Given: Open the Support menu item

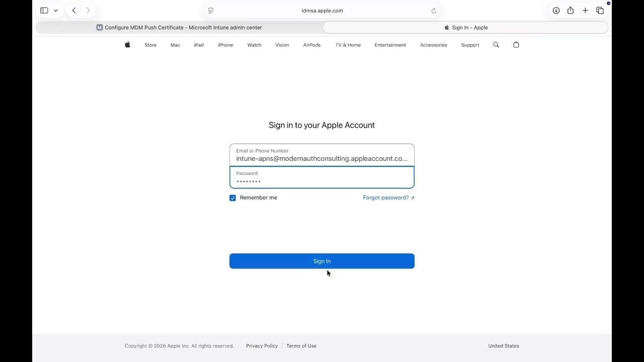Looking at the screenshot, I should [x=470, y=45].
